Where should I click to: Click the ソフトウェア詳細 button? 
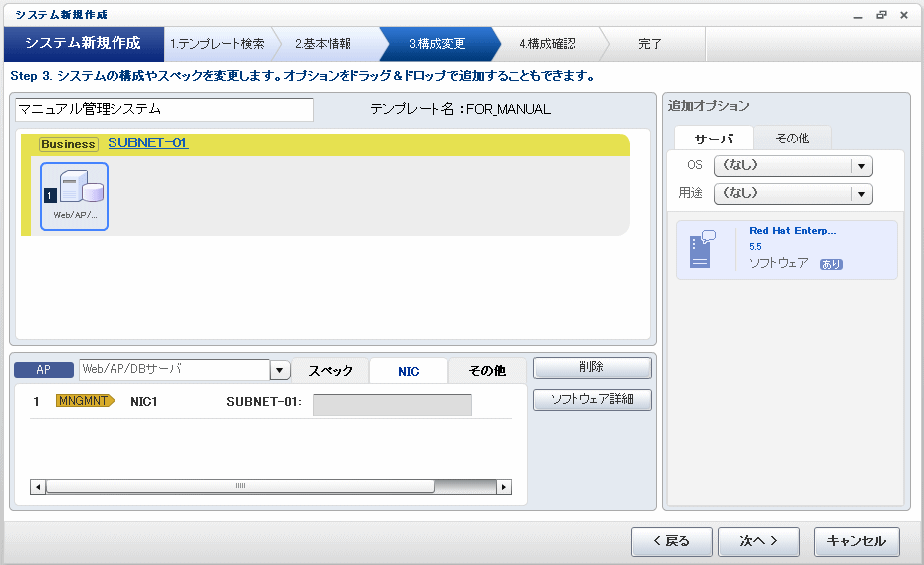pyautogui.click(x=591, y=400)
